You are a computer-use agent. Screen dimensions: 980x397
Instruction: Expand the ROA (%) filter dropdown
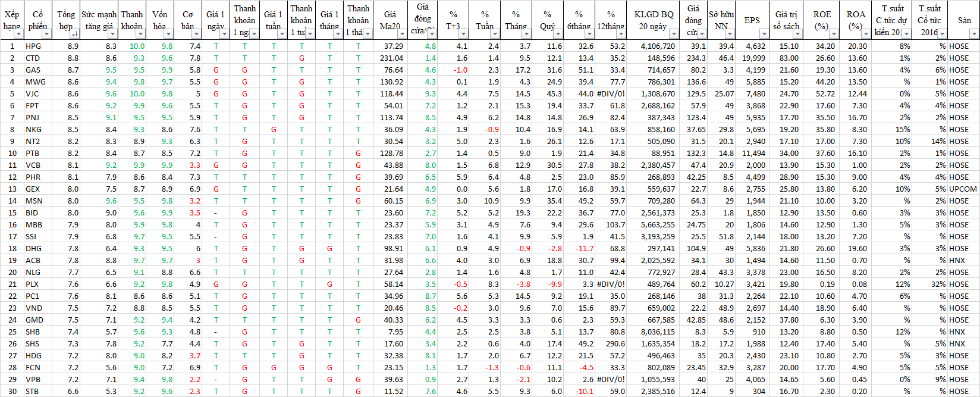[865, 34]
